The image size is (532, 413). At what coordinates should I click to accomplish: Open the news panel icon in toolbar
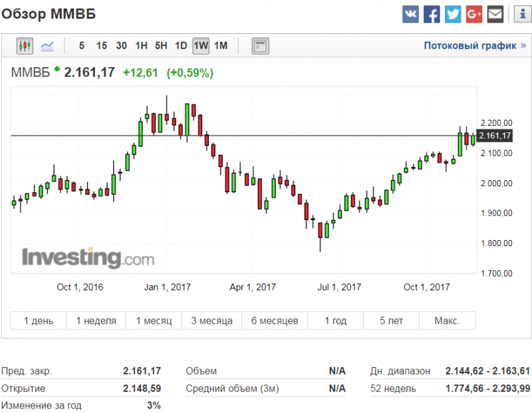click(259, 46)
